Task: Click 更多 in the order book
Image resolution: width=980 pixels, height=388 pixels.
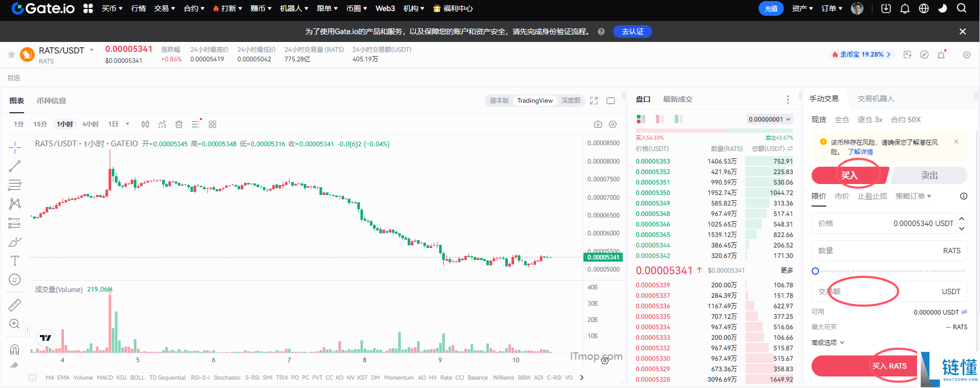Action: click(787, 271)
